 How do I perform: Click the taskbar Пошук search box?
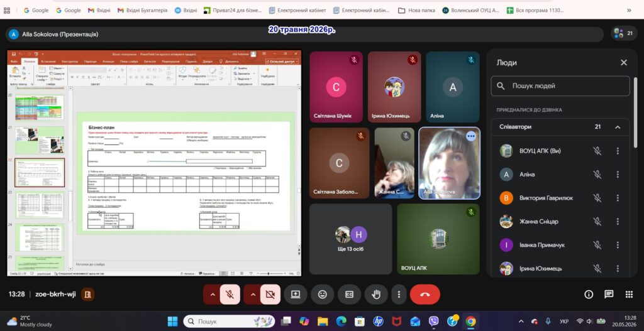(229, 321)
